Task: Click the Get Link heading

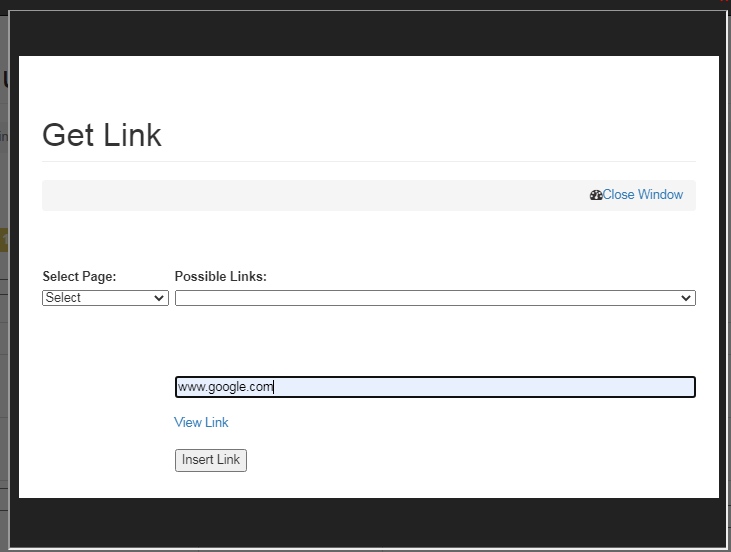Action: [x=102, y=135]
